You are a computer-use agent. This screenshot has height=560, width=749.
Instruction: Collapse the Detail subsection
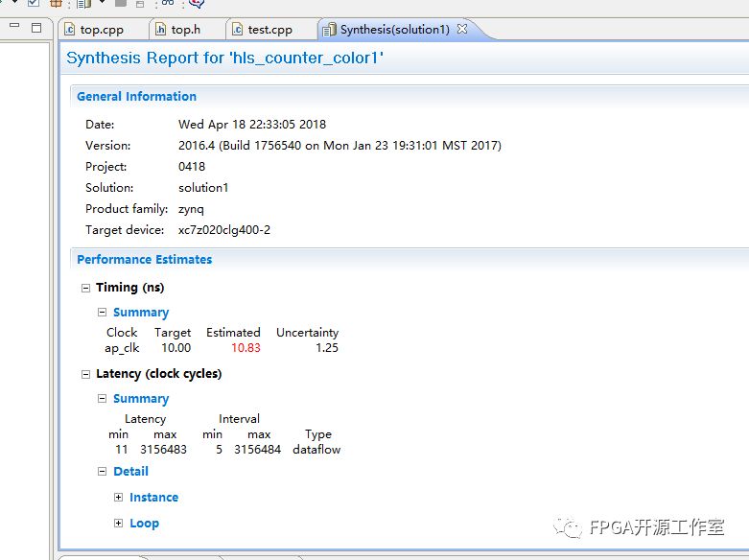pos(103,472)
